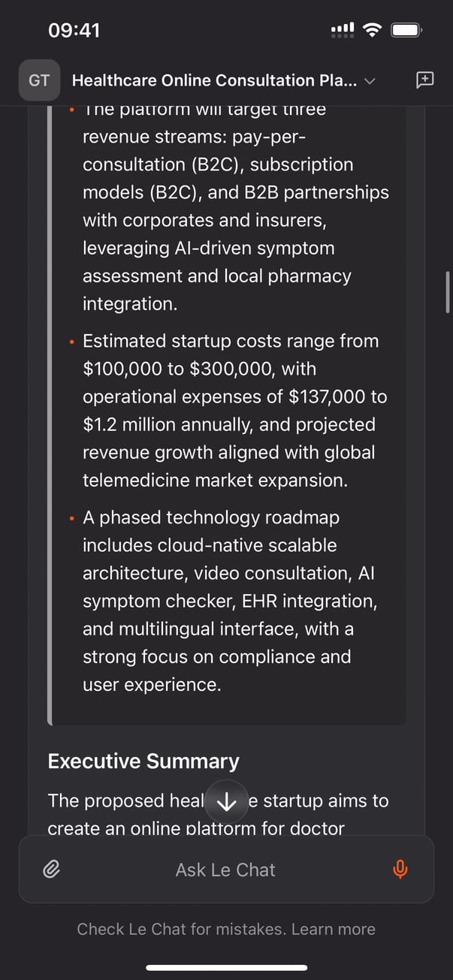Activate the orange microphone voice input
The image size is (453, 980).
click(x=400, y=870)
